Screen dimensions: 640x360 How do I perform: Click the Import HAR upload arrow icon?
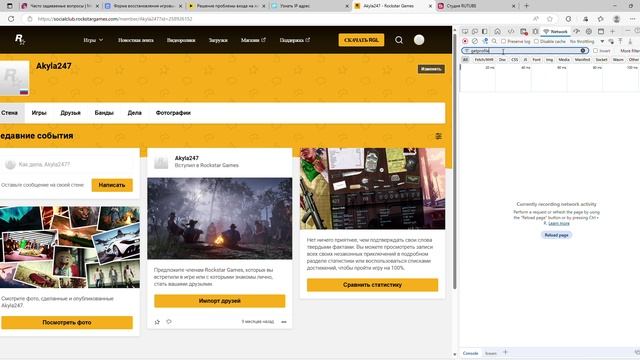click(620, 41)
